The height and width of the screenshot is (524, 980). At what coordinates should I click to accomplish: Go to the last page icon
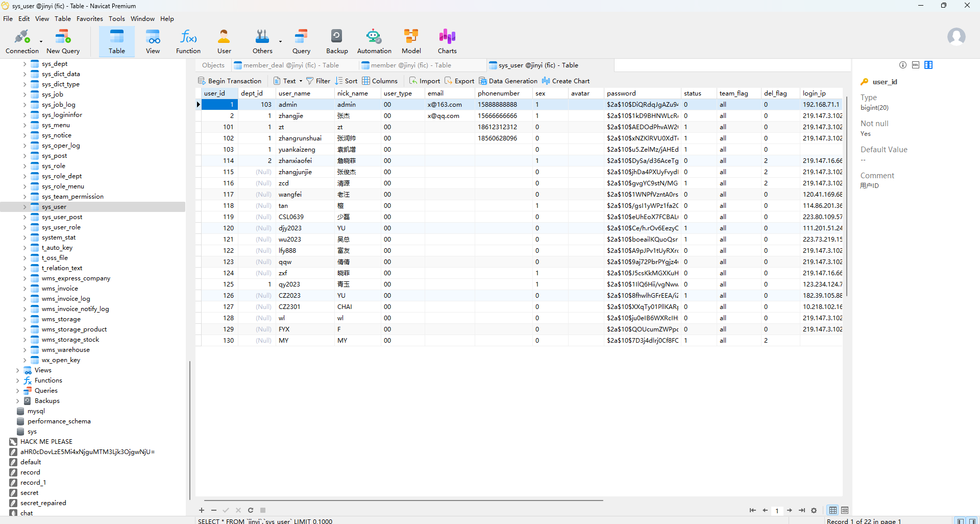[802, 510]
